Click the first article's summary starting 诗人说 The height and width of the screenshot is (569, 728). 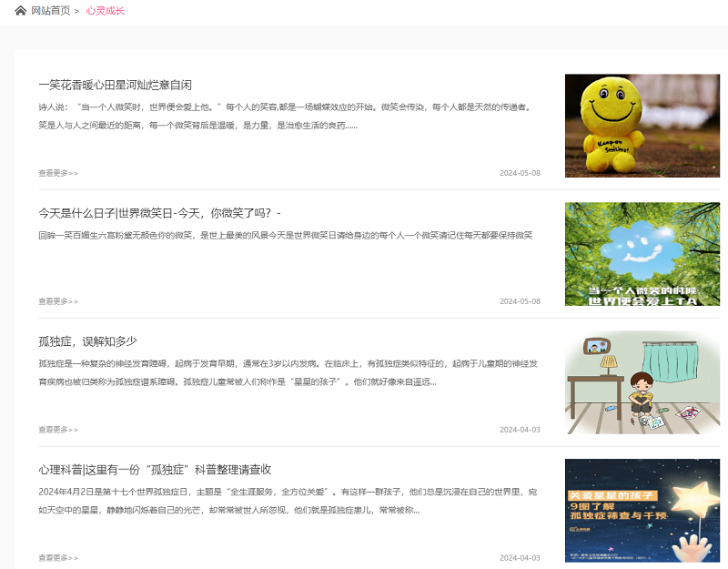[284, 116]
